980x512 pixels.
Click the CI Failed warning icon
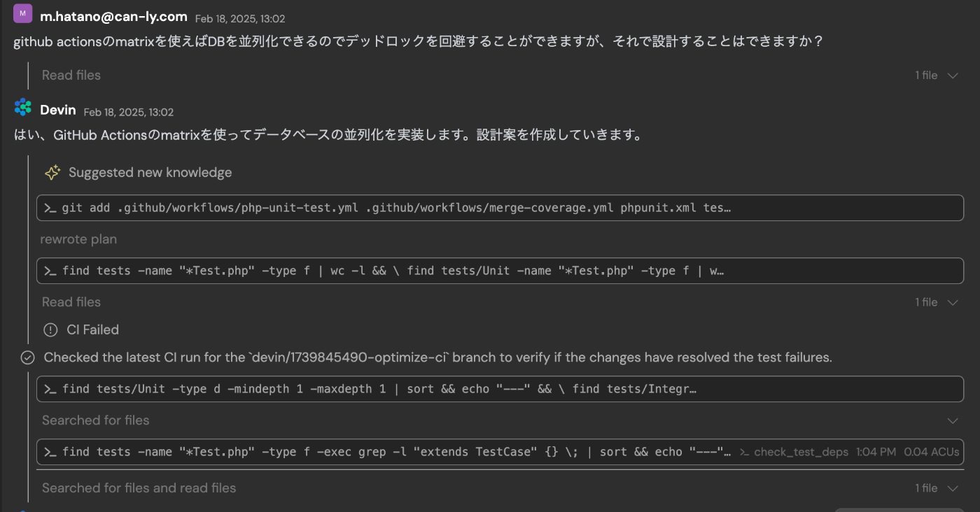[x=50, y=329]
